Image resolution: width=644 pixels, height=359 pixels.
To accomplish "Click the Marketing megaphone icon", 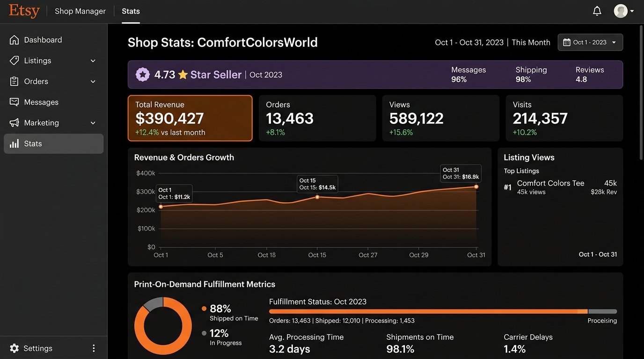I will (15, 122).
